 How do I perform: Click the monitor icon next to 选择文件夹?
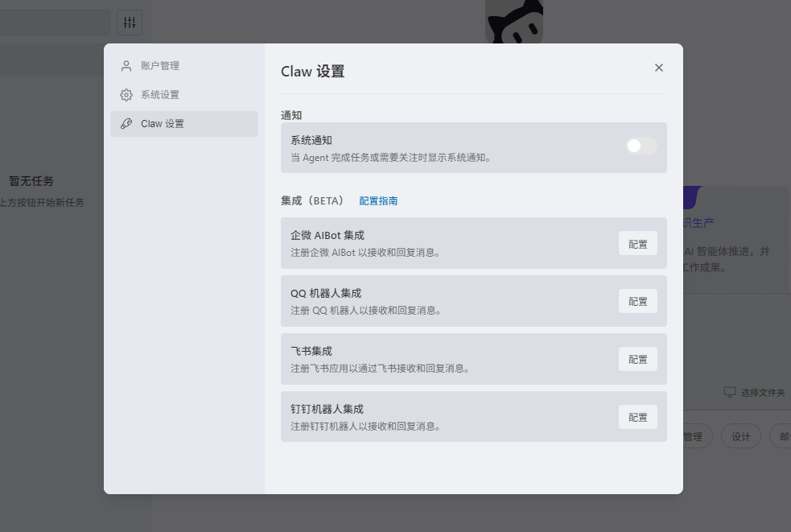click(x=730, y=392)
